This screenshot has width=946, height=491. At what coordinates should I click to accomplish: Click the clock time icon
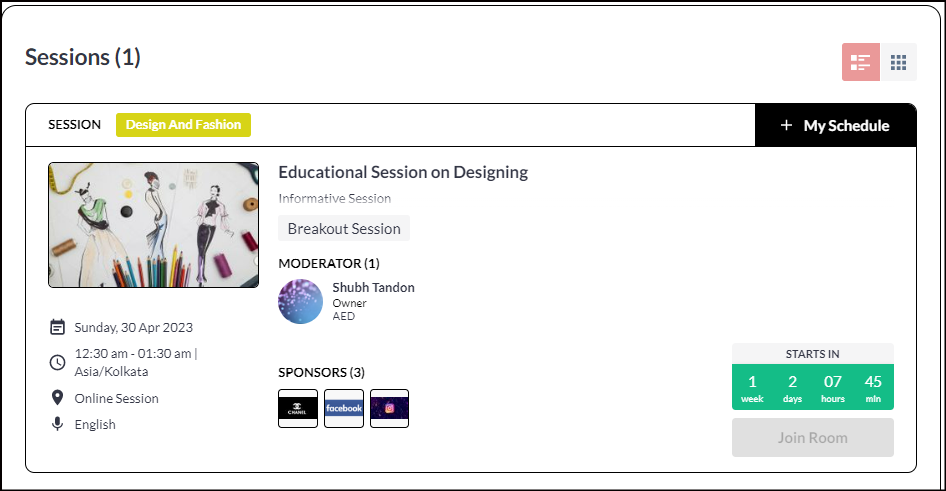tap(57, 363)
